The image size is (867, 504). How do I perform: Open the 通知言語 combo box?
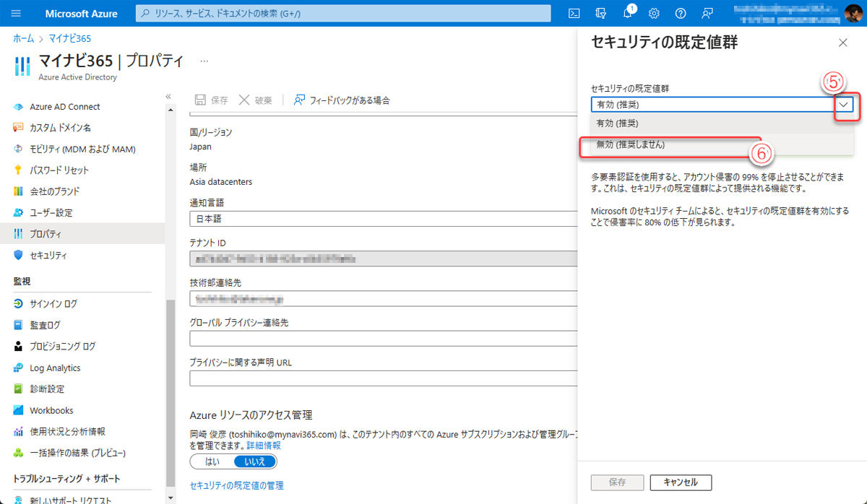tap(384, 217)
